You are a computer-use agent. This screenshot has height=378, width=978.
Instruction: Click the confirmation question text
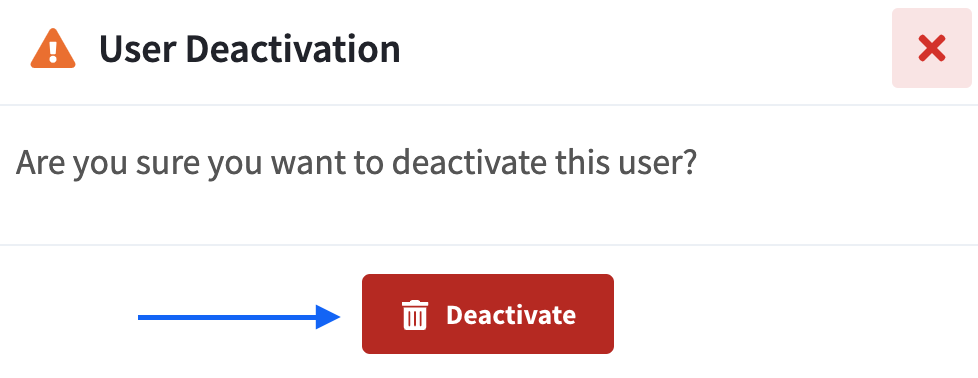click(356, 162)
